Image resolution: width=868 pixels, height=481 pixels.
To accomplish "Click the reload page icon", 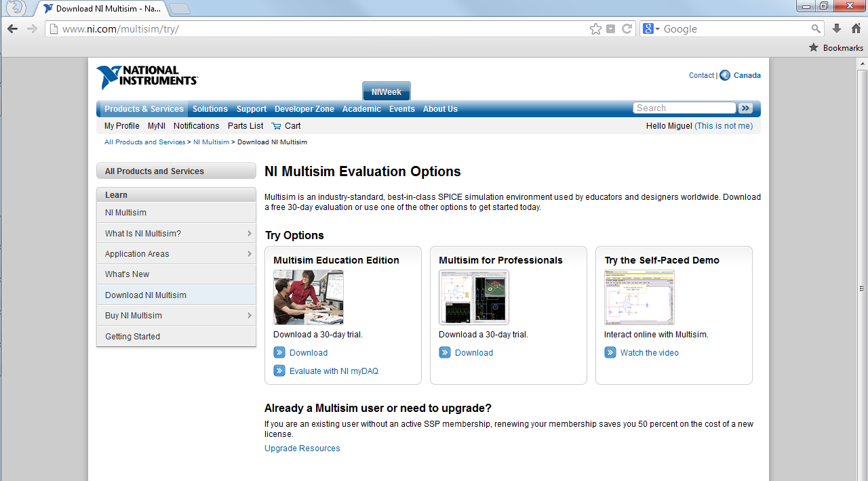I will point(627,28).
